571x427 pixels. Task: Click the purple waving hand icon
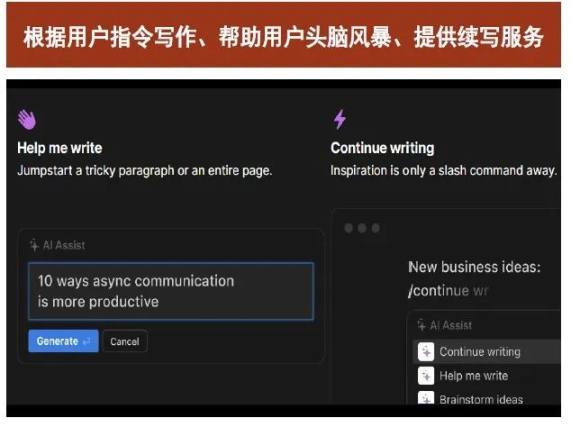click(x=27, y=119)
